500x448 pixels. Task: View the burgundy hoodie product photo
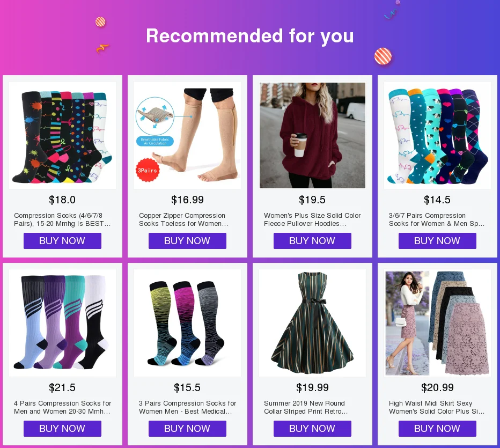pyautogui.click(x=312, y=135)
